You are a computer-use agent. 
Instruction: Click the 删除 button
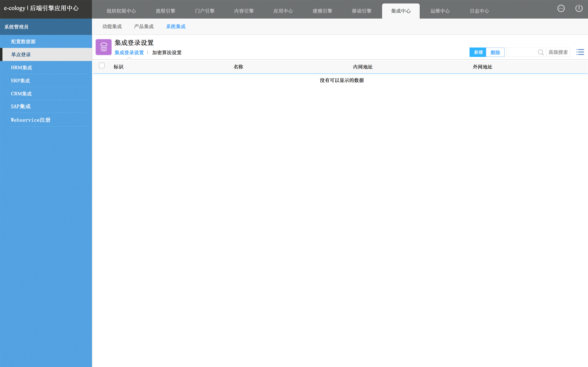495,52
